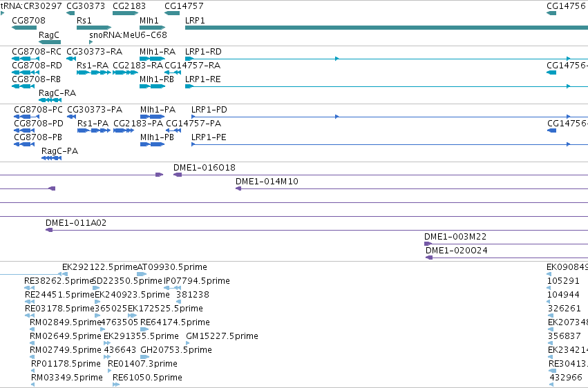This screenshot has height=388, width=588.
Task: Click transcript LRP1-RE
Action: click(x=203, y=79)
